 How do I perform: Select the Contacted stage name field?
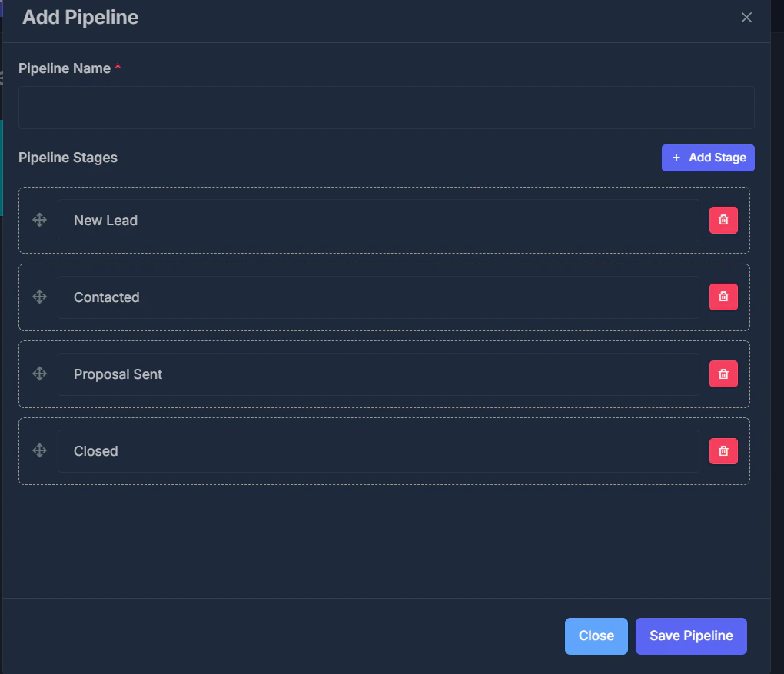point(377,297)
